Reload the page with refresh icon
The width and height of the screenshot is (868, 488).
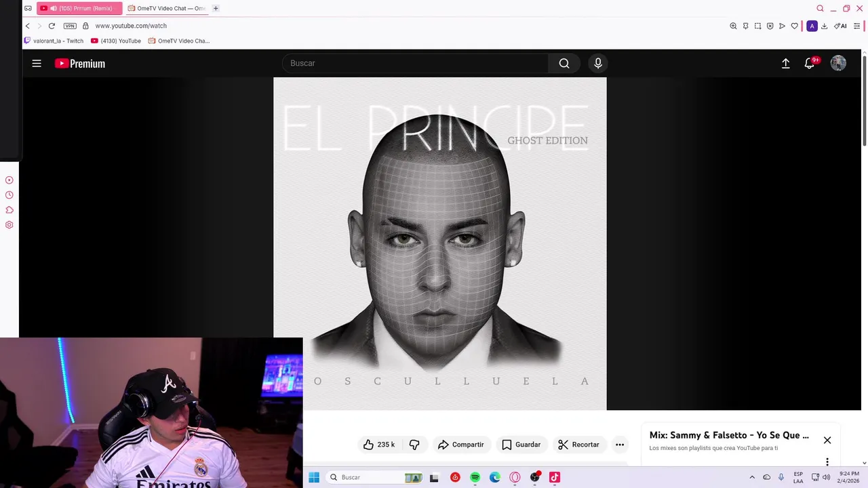coord(52,26)
